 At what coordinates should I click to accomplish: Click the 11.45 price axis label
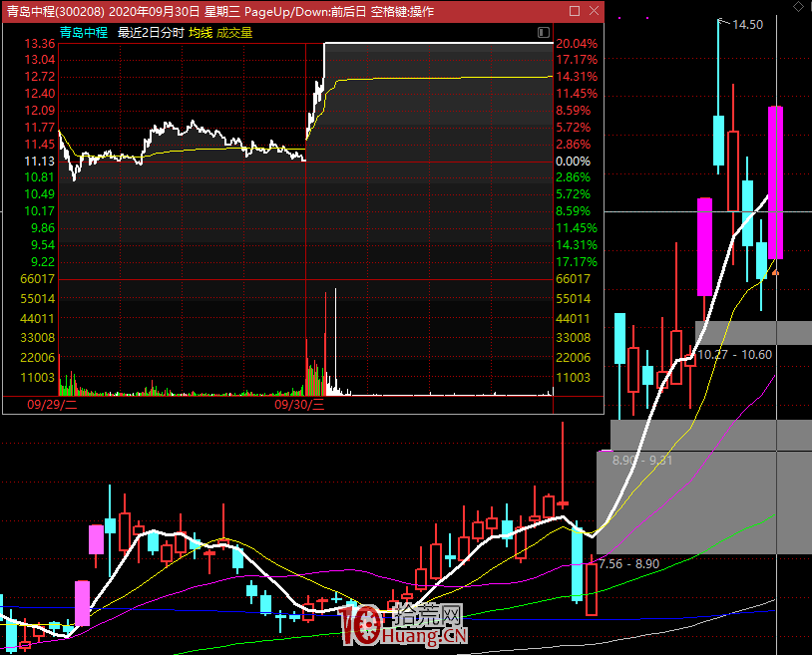40,145
